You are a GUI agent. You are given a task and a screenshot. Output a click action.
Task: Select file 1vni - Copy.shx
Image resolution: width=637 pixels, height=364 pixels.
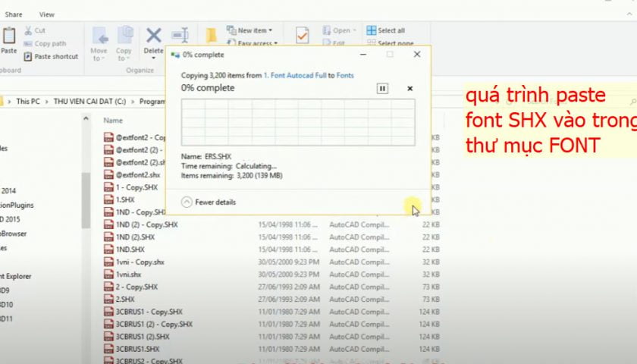click(x=140, y=262)
